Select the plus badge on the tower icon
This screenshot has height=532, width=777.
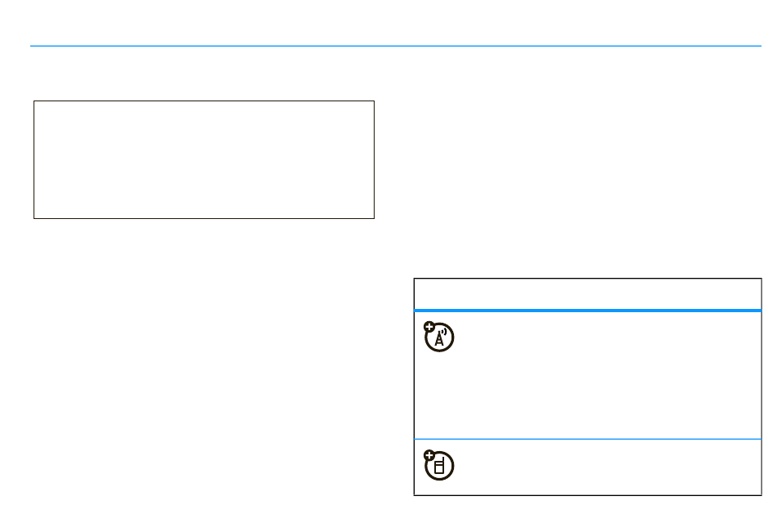429,327
